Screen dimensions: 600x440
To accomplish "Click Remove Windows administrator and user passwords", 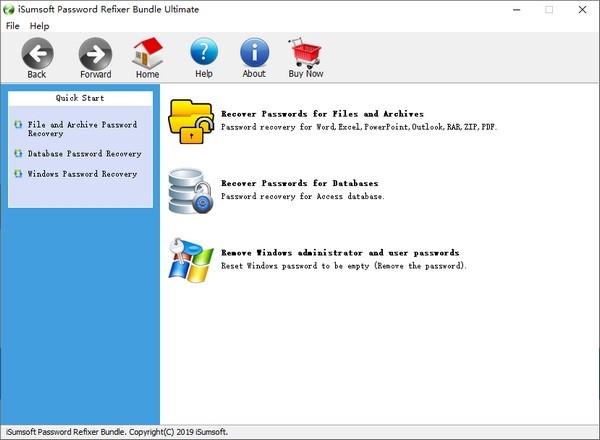I will tap(339, 253).
